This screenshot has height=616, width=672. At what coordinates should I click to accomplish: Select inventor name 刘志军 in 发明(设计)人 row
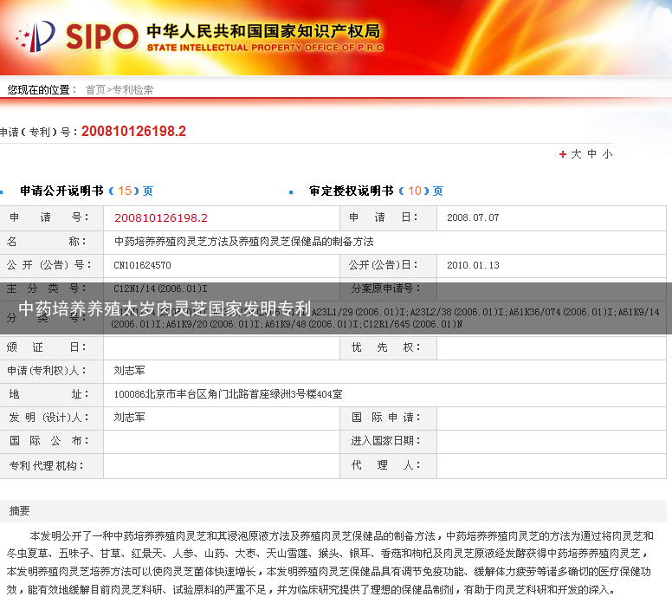pyautogui.click(x=129, y=417)
